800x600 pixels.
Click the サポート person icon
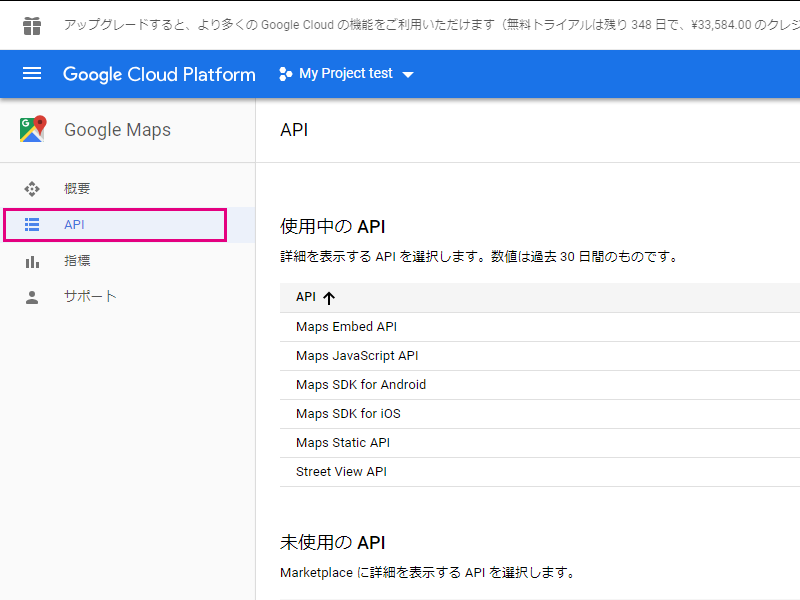coord(31,296)
